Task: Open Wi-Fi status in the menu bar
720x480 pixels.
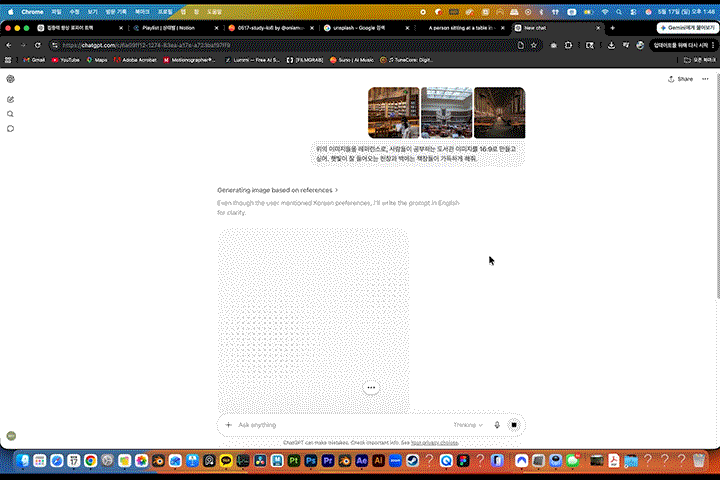Action: coord(605,12)
